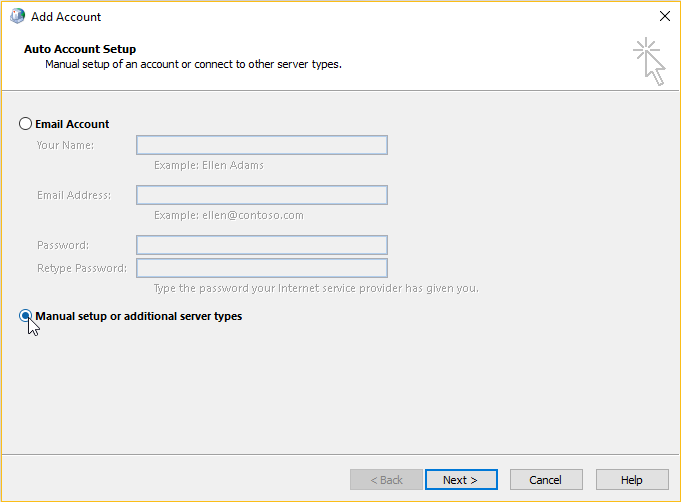Close the Add Account dialog
681x502 pixels.
click(664, 16)
